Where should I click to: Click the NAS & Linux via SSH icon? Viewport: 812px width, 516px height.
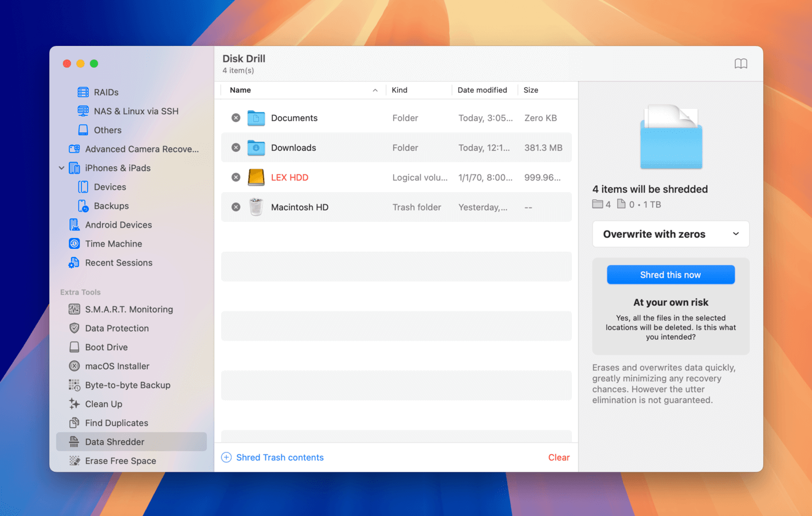(x=83, y=111)
